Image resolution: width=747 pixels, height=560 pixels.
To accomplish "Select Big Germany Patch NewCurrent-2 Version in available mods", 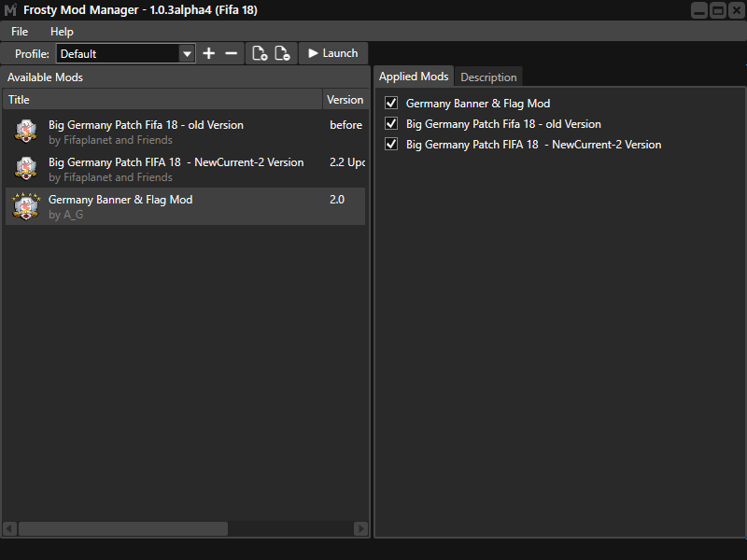I will point(185,169).
